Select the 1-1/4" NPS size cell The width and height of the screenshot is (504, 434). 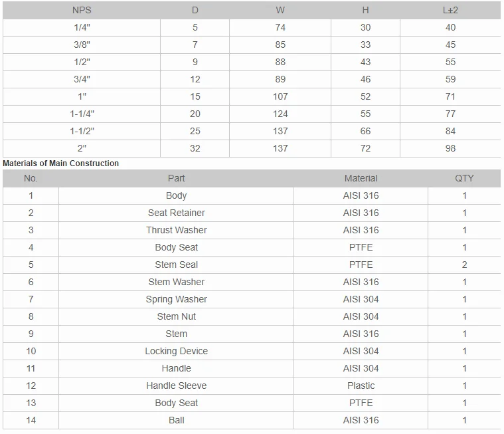click(82, 114)
